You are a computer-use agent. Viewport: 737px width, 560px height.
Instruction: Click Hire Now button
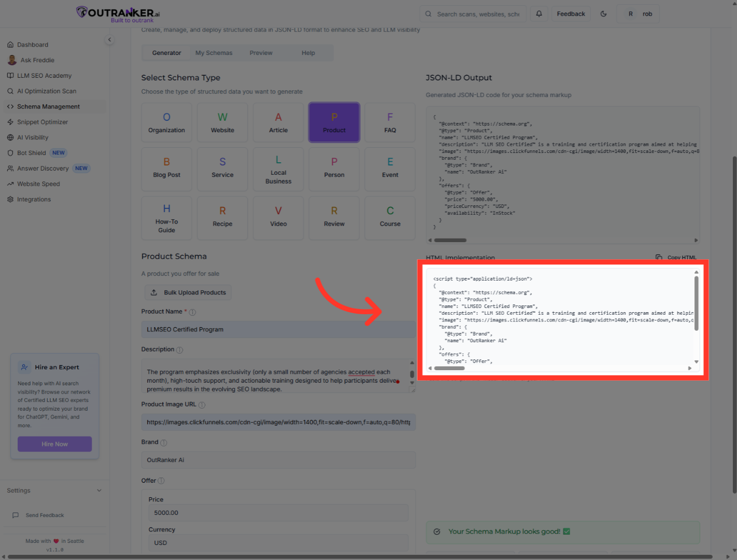pyautogui.click(x=54, y=444)
